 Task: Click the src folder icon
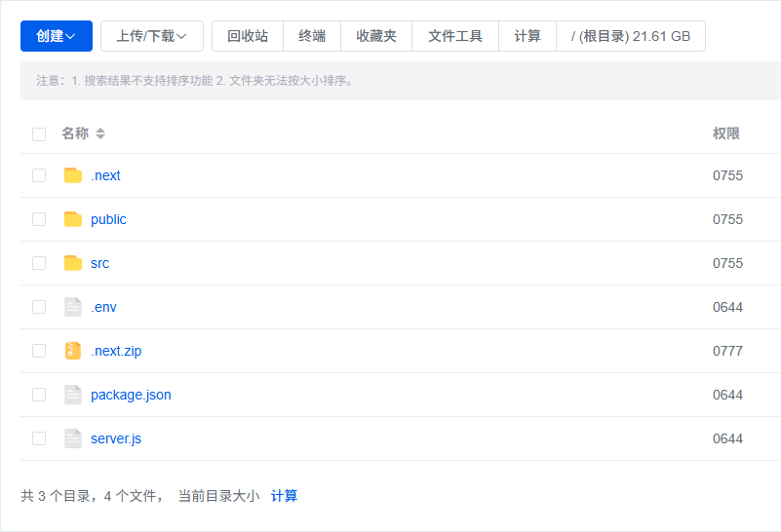(x=73, y=263)
